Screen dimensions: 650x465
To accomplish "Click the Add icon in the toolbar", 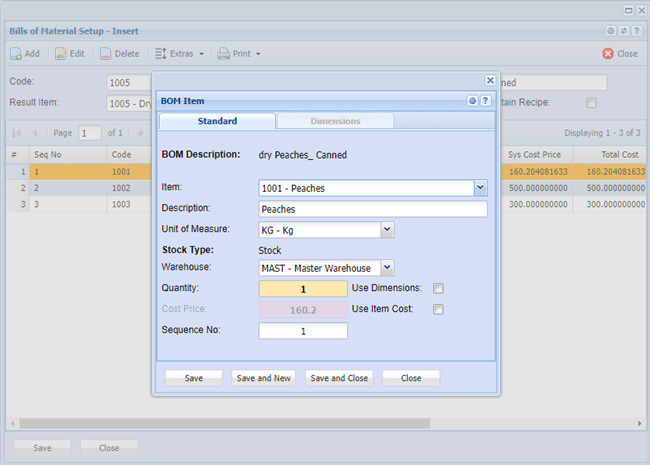I will [16, 53].
